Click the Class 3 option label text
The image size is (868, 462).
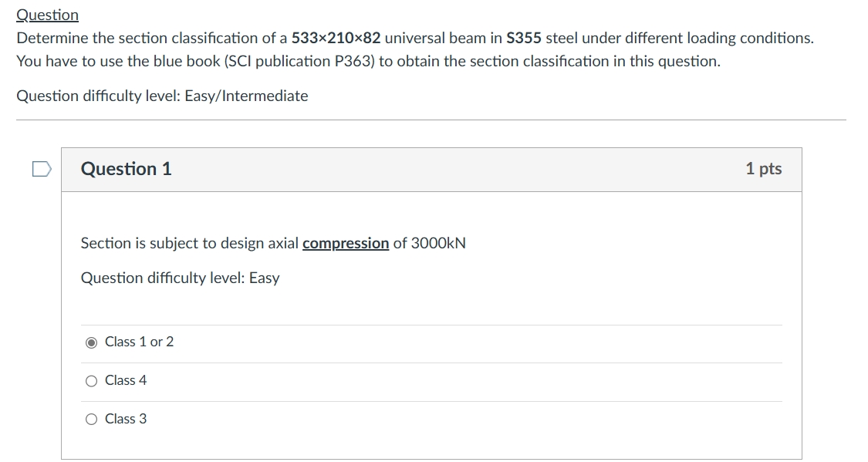coord(125,418)
